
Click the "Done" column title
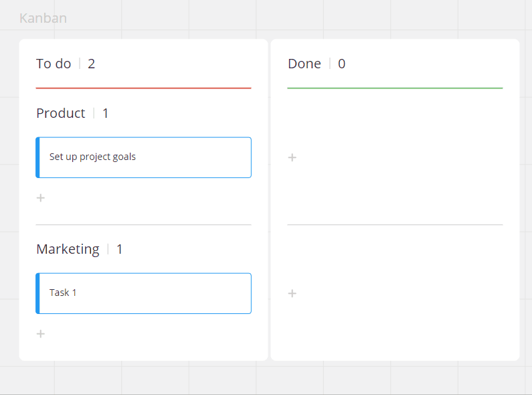click(304, 64)
